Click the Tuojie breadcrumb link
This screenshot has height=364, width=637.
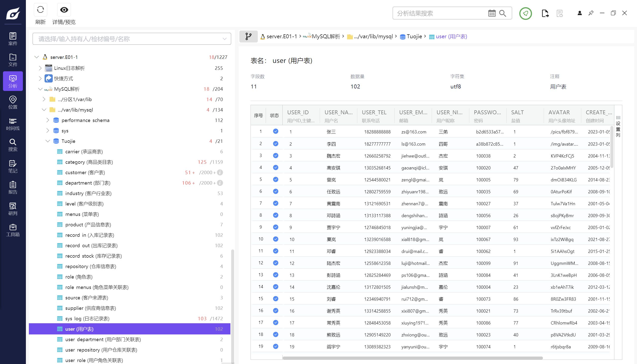(414, 37)
